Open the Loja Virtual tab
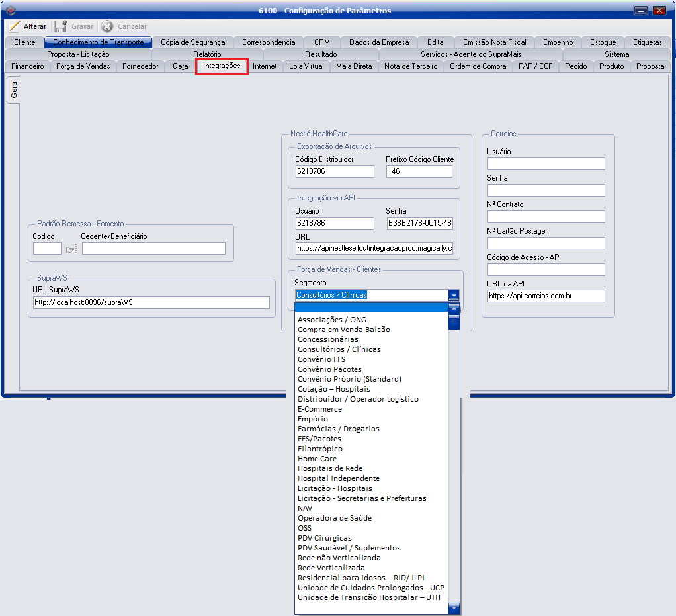Viewport: 676px width, 616px height. pyautogui.click(x=306, y=66)
